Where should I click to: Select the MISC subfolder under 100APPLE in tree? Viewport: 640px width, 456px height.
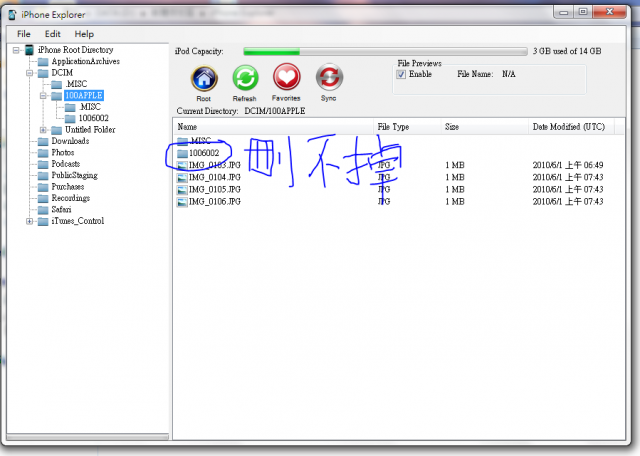[x=90, y=107]
